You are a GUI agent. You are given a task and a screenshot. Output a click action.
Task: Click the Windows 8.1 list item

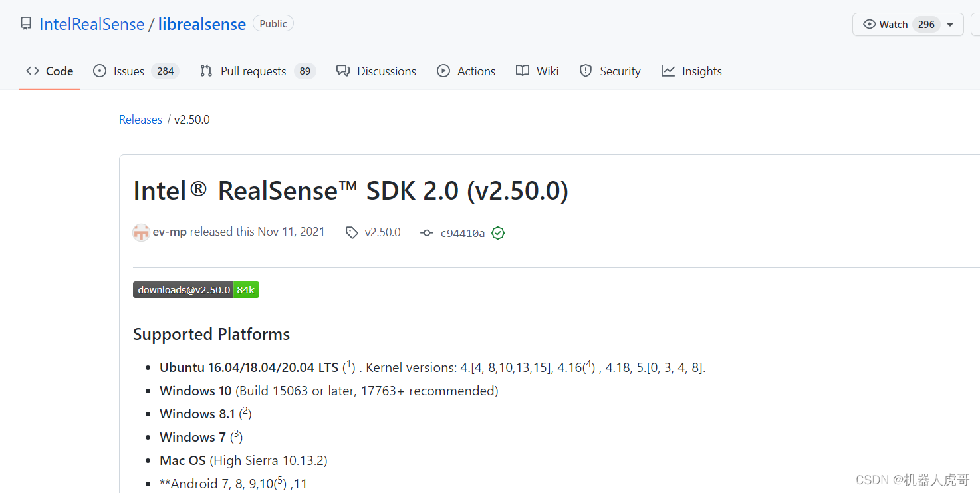205,414
